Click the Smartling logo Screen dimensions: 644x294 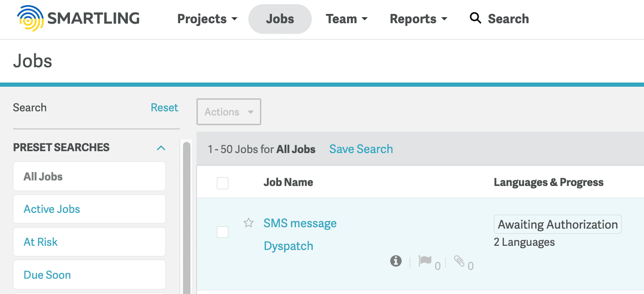pyautogui.click(x=77, y=18)
